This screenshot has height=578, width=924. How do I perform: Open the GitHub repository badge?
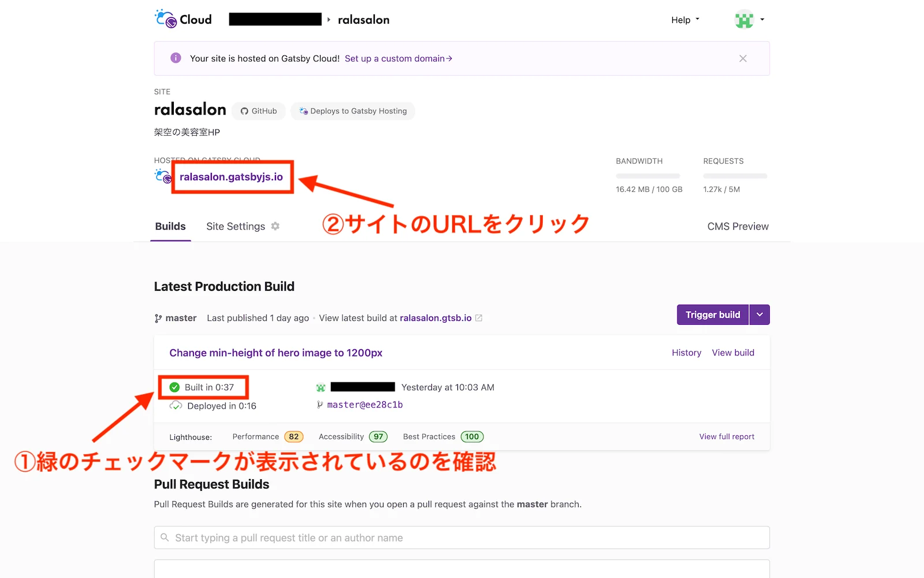tap(259, 111)
